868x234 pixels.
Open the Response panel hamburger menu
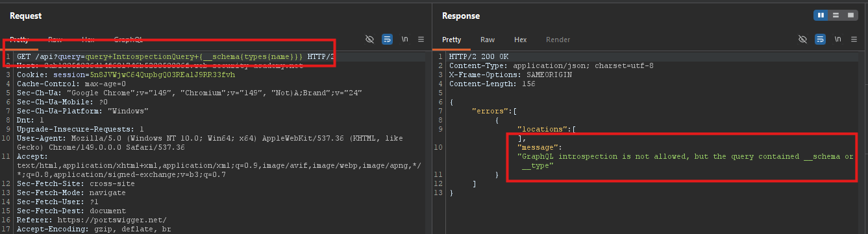[x=854, y=40]
